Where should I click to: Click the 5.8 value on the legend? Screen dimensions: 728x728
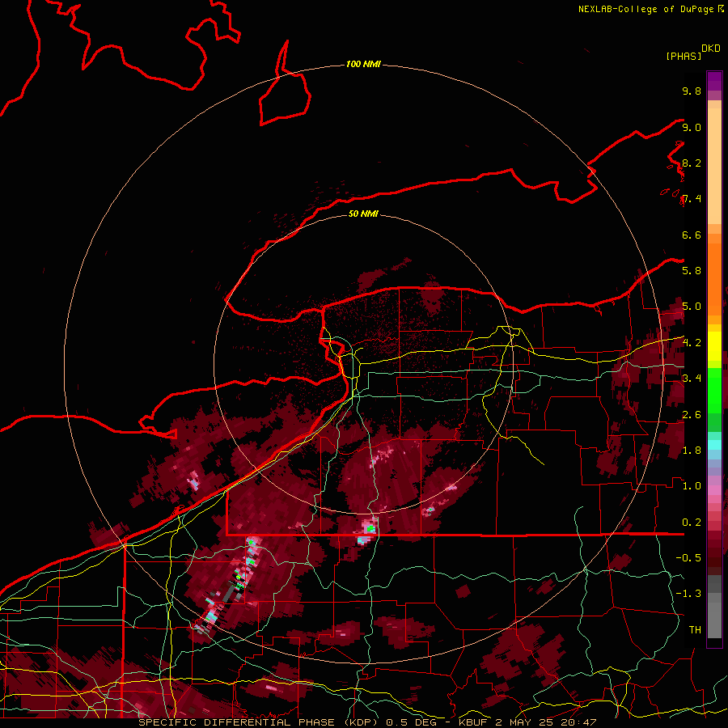point(692,270)
